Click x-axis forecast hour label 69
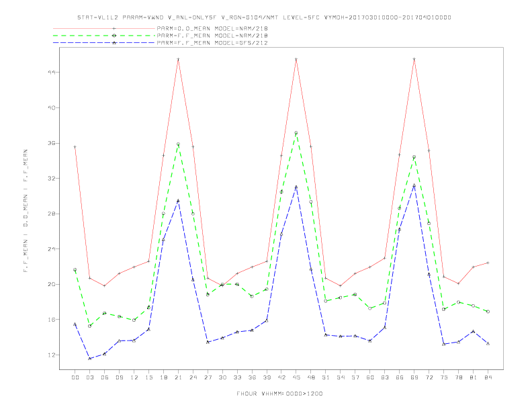 (x=414, y=377)
